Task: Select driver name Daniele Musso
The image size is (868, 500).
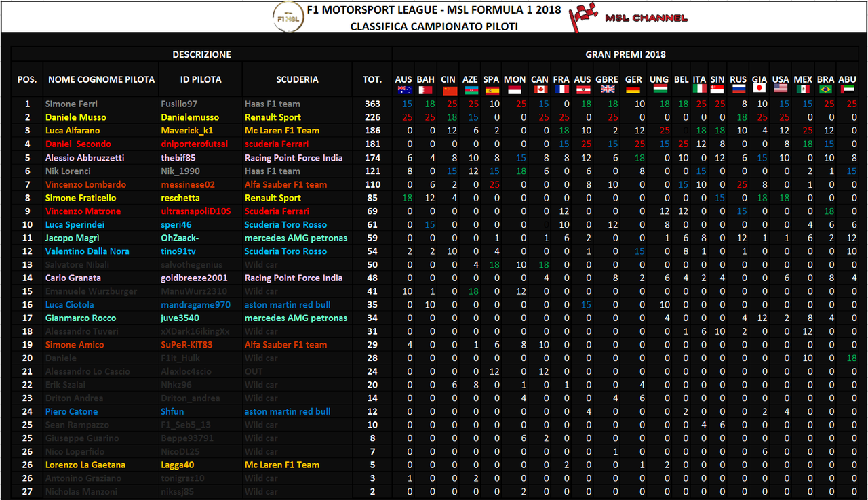Action: pos(75,117)
